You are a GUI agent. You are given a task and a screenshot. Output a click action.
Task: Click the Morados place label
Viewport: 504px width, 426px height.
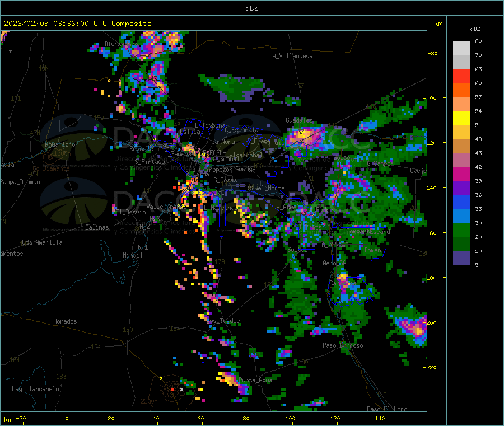pyautogui.click(x=65, y=321)
